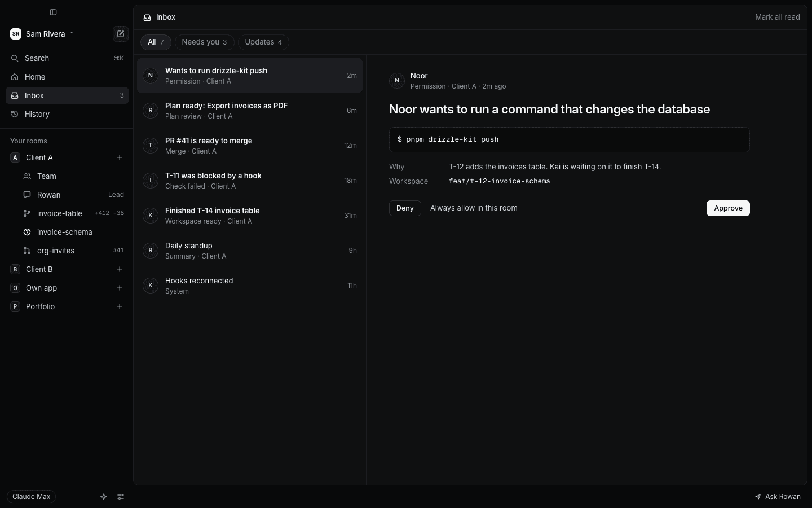Expand the Client B room group
The width and height of the screenshot is (812, 508).
point(67,269)
